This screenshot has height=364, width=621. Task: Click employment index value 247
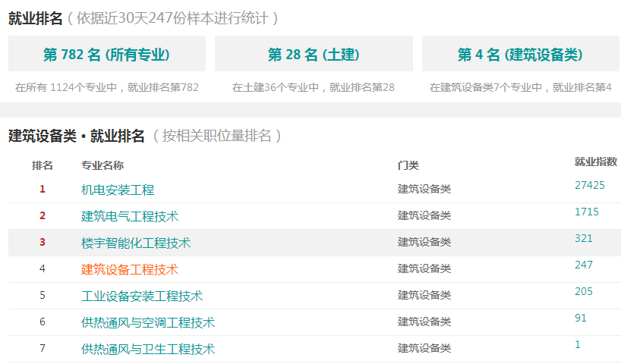584,265
